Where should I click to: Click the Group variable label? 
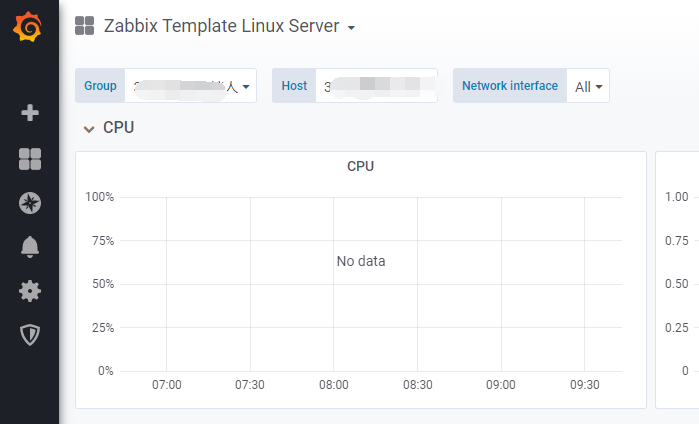coord(100,86)
